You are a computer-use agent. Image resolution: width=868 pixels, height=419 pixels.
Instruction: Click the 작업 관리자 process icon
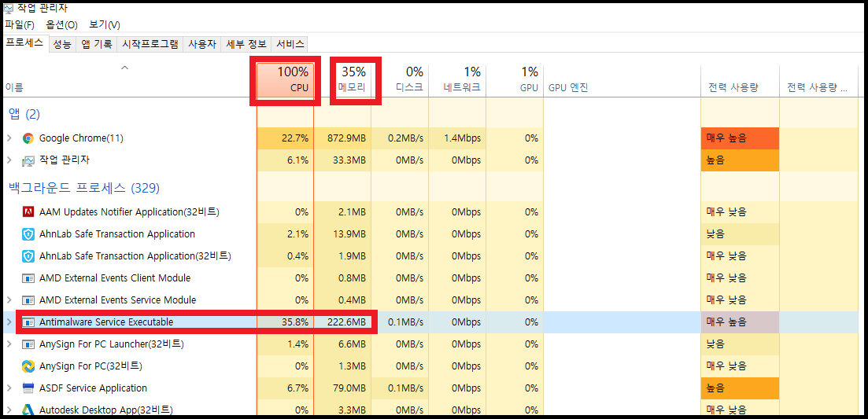(28, 160)
